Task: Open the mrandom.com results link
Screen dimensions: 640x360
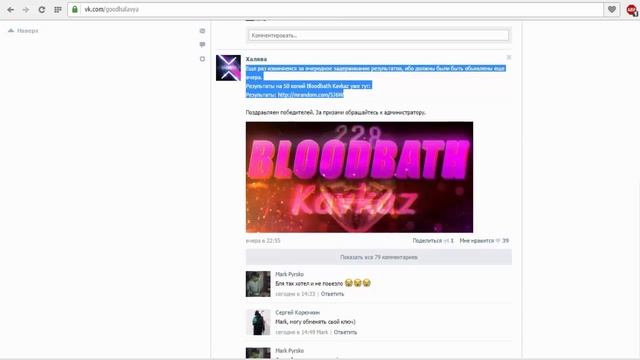Action: (311, 95)
